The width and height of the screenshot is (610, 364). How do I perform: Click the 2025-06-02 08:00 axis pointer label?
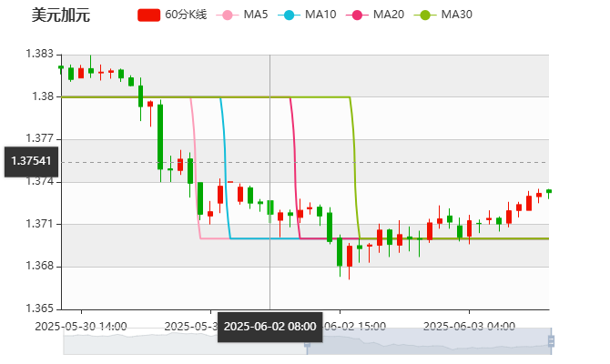point(270,327)
